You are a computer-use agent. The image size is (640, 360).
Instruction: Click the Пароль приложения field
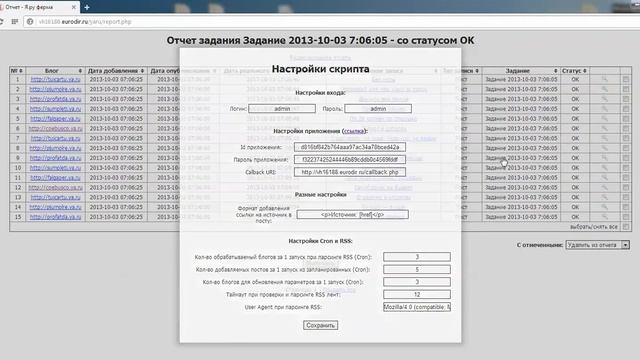350,160
